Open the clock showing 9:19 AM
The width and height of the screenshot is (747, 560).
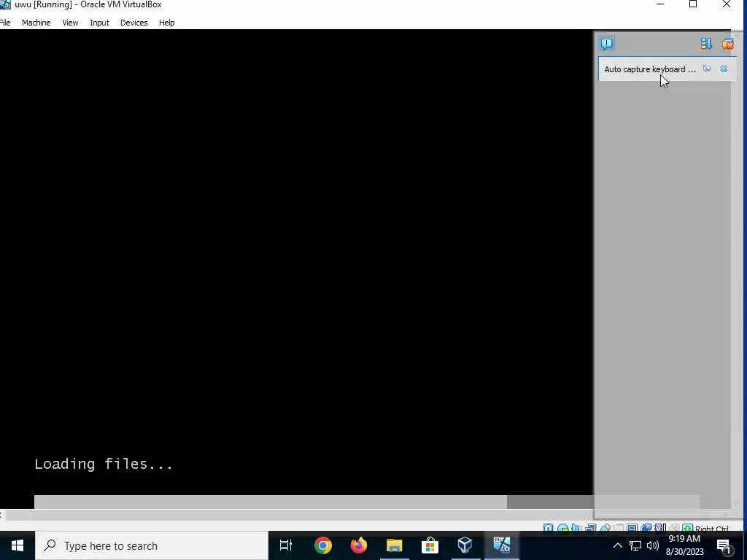click(684, 545)
